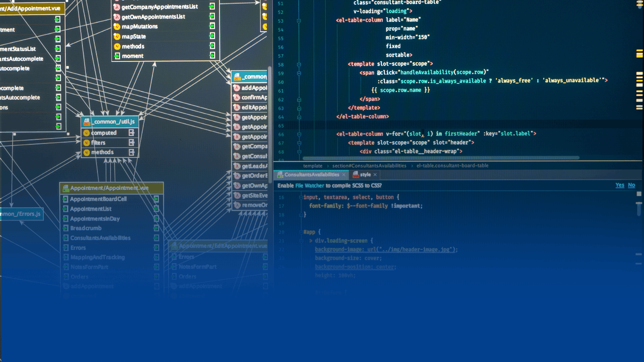
Task: Click the lambda icon beside getCompanyAppointmentsList
Action: pos(117,7)
